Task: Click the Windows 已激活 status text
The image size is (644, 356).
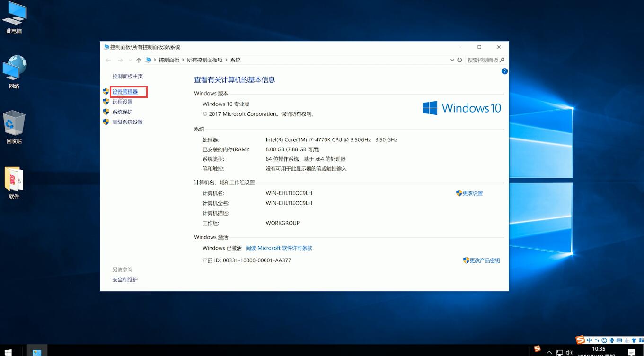Action: [222, 248]
